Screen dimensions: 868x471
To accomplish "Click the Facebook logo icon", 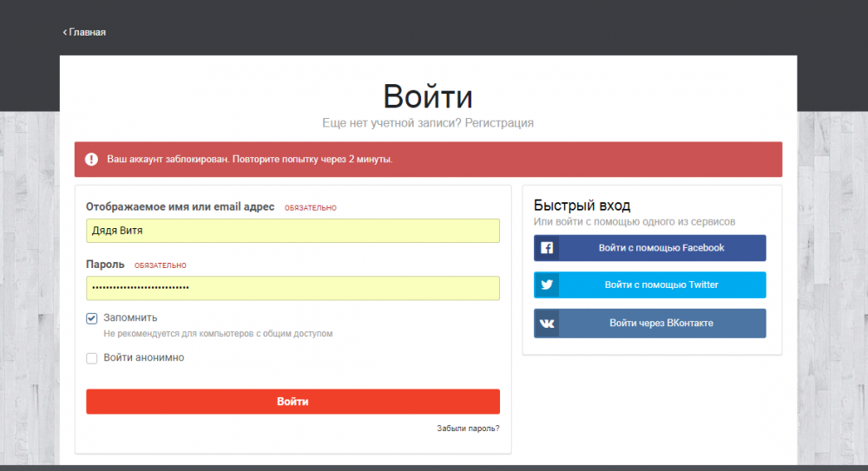I will point(547,248).
